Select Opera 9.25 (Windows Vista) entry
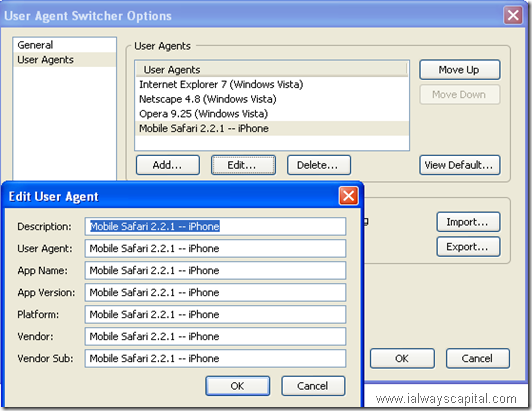532x411 pixels. click(272, 114)
